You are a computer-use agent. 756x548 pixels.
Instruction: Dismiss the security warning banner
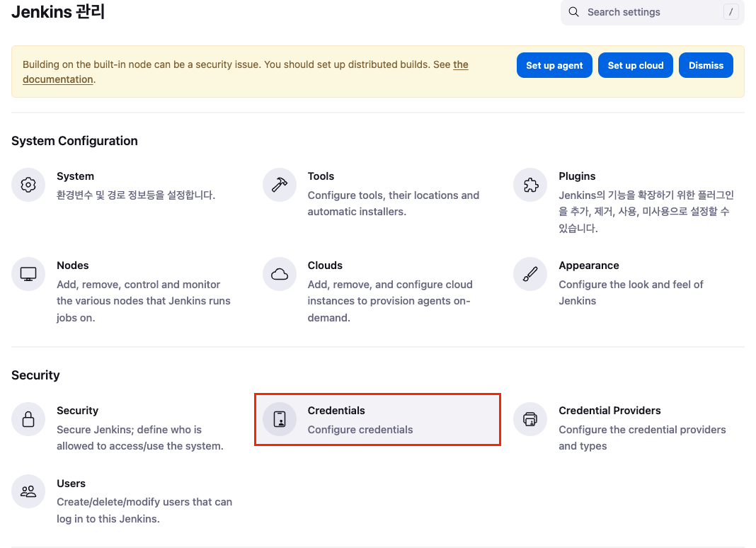(x=706, y=65)
